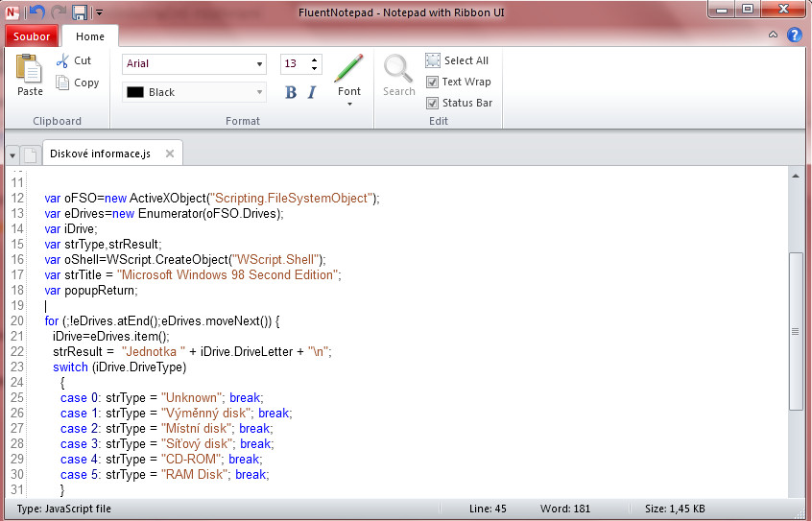Click the Type: JavaScript file status text
Screen dimensions: 812x521
click(x=63, y=509)
